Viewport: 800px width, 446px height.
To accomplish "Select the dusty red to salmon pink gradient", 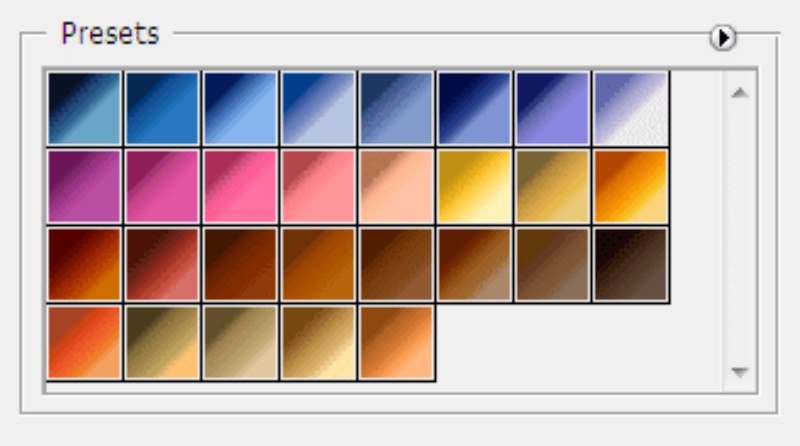I will click(x=318, y=186).
